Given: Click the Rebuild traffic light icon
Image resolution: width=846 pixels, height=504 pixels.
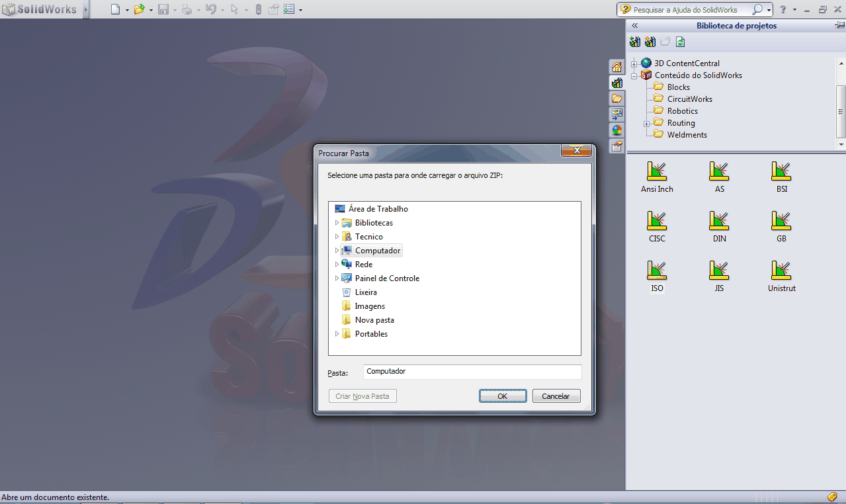Looking at the screenshot, I should [259, 9].
